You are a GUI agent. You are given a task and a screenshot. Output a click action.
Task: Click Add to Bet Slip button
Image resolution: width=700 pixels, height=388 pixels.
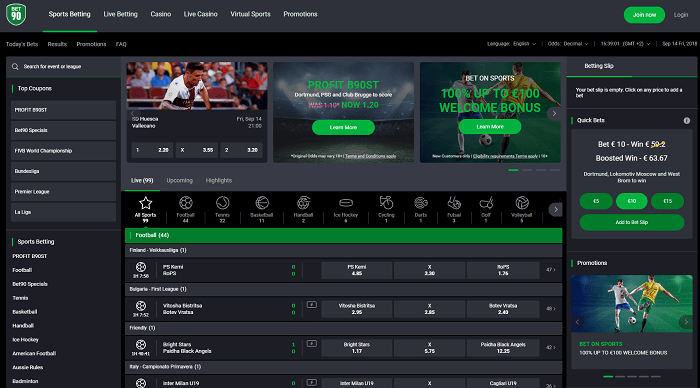click(632, 222)
